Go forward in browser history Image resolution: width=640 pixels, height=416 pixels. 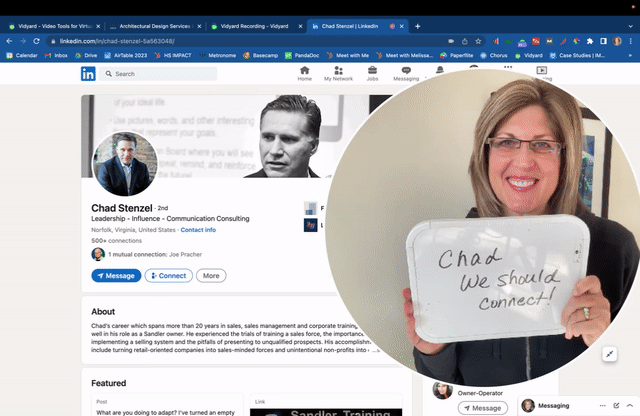23,41
